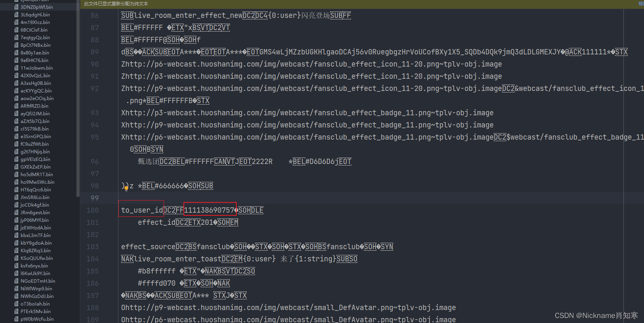
Task: Open pW0bWcFu.bin from the file list
Action: [x=37, y=319]
